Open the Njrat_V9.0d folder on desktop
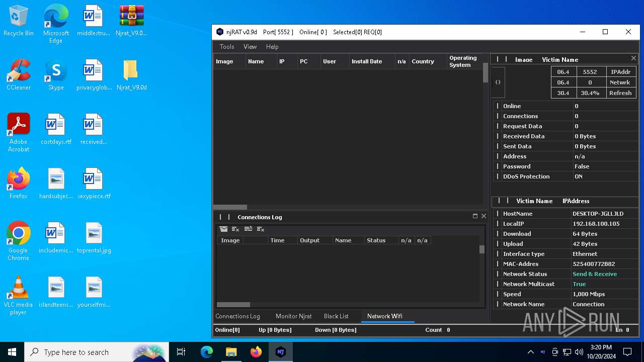 click(131, 75)
